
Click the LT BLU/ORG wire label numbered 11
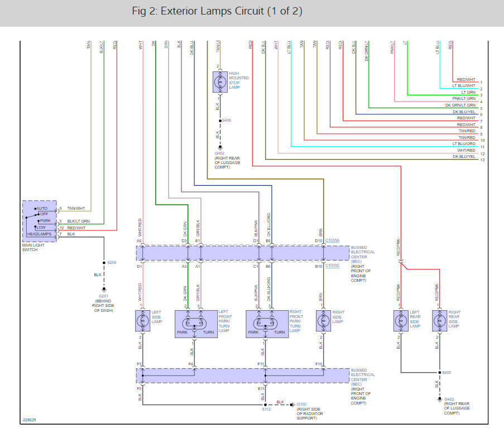tap(464, 143)
